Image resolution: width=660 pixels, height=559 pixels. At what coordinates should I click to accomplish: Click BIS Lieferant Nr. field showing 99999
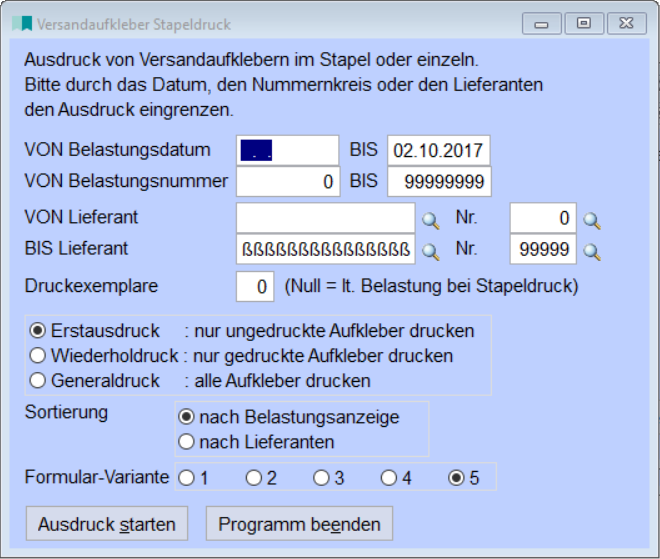543,249
